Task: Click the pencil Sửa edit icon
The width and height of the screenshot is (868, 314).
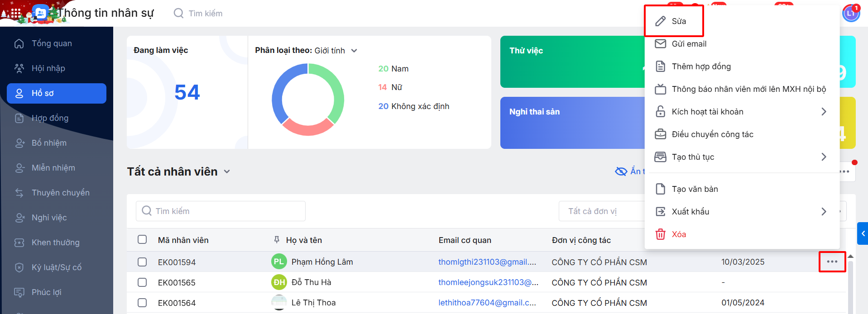Action: point(661,21)
